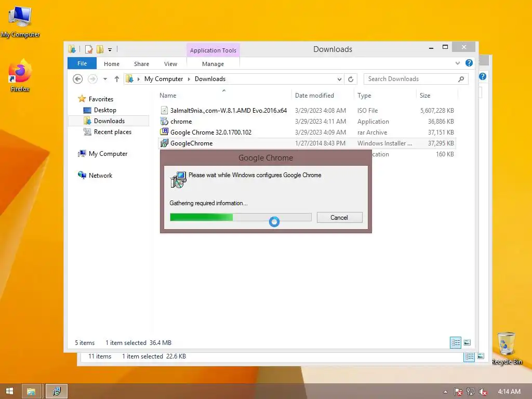The height and width of the screenshot is (399, 532).
Task: Refresh the Downloads folder view
Action: 351,79
